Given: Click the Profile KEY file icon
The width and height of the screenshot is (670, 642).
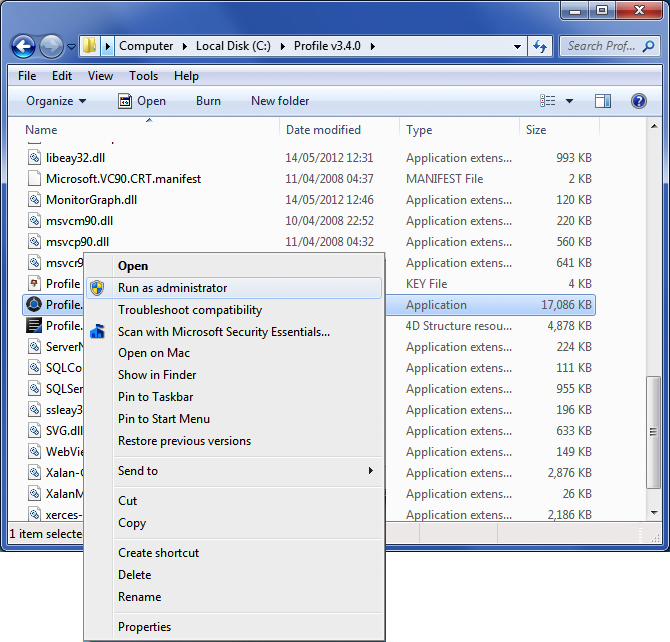Looking at the screenshot, I should [x=34, y=283].
